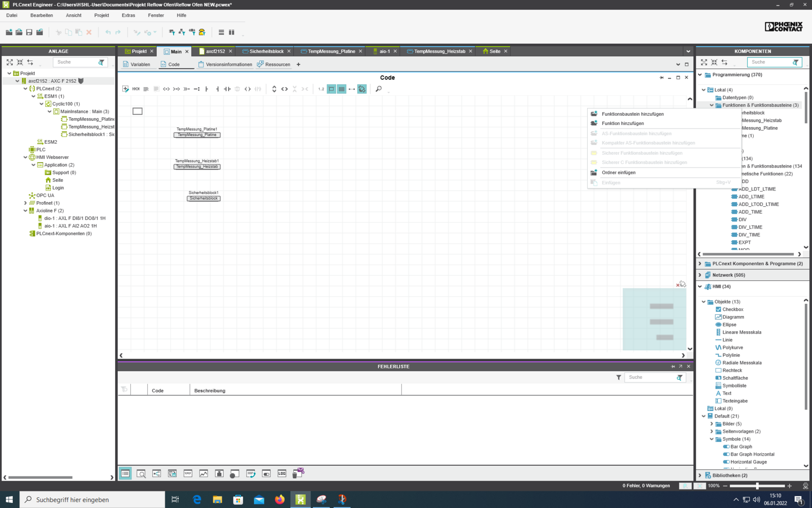The image size is (812, 508).
Task: Click the Suche field in Komponenten panel
Action: pyautogui.click(x=769, y=62)
